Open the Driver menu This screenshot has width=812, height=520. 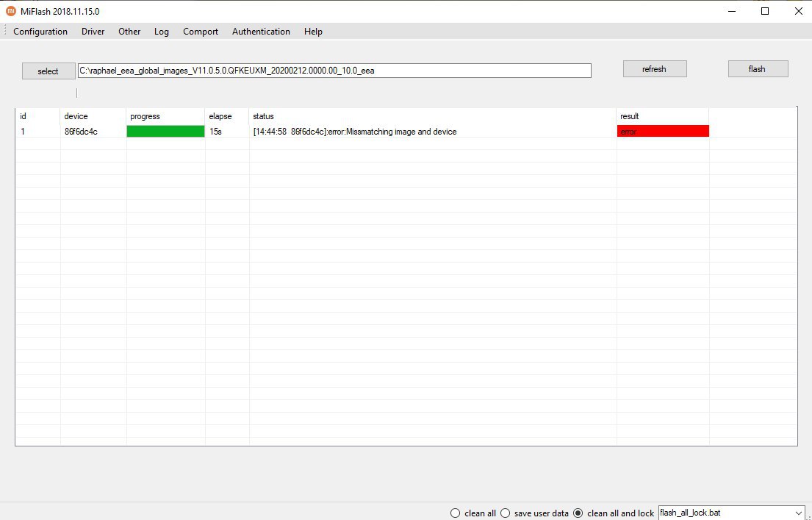[x=93, y=32]
